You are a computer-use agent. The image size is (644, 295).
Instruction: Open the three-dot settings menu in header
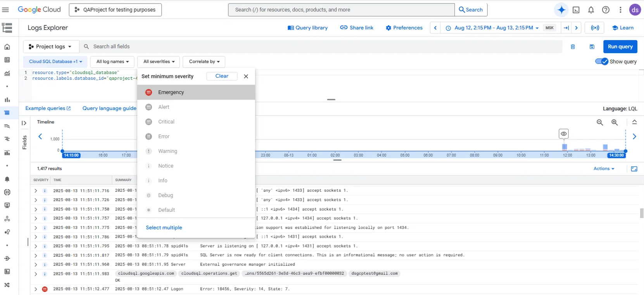pyautogui.click(x=620, y=10)
